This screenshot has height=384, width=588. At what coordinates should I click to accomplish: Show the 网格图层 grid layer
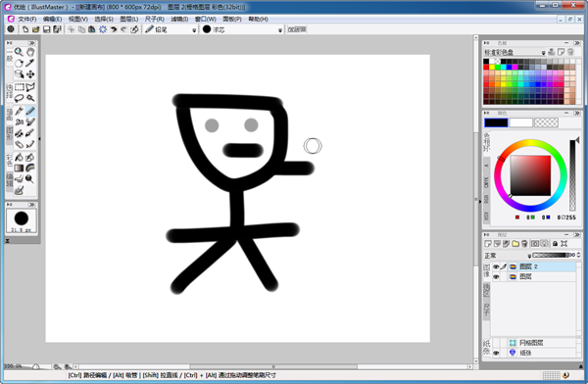coord(496,343)
